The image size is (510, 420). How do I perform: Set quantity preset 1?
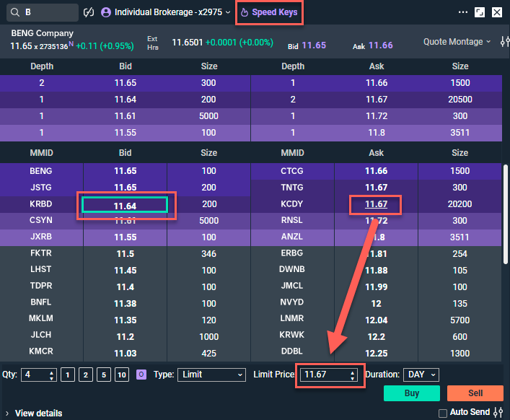click(68, 375)
